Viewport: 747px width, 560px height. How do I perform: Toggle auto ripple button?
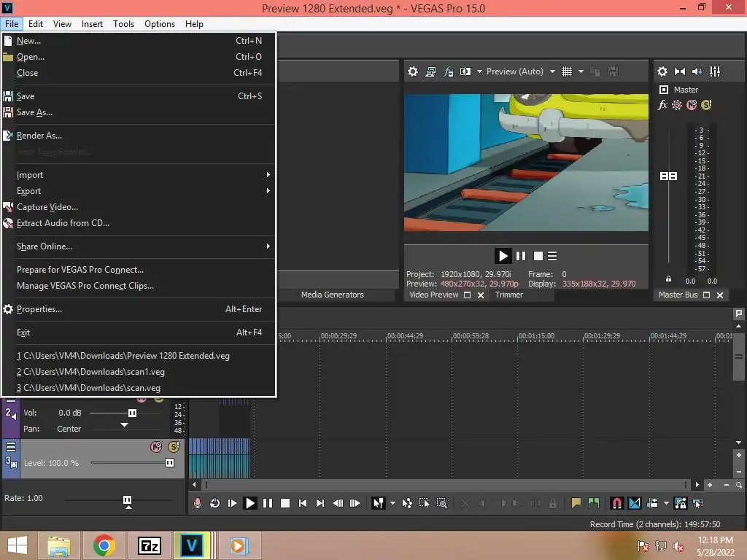tap(652, 503)
